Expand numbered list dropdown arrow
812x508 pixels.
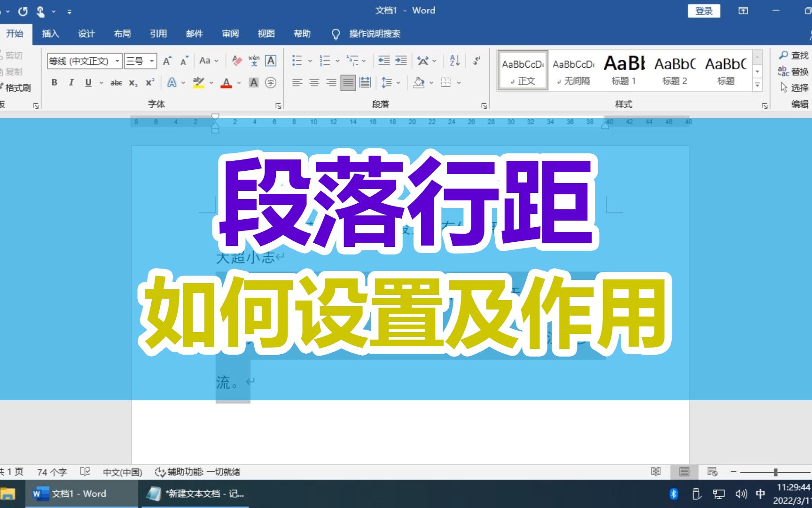point(337,61)
